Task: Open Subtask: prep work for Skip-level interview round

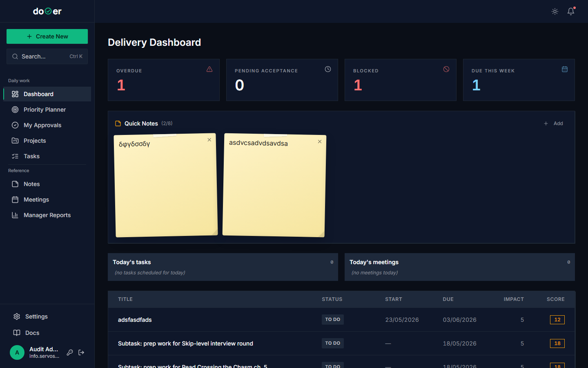Action: (x=341, y=343)
